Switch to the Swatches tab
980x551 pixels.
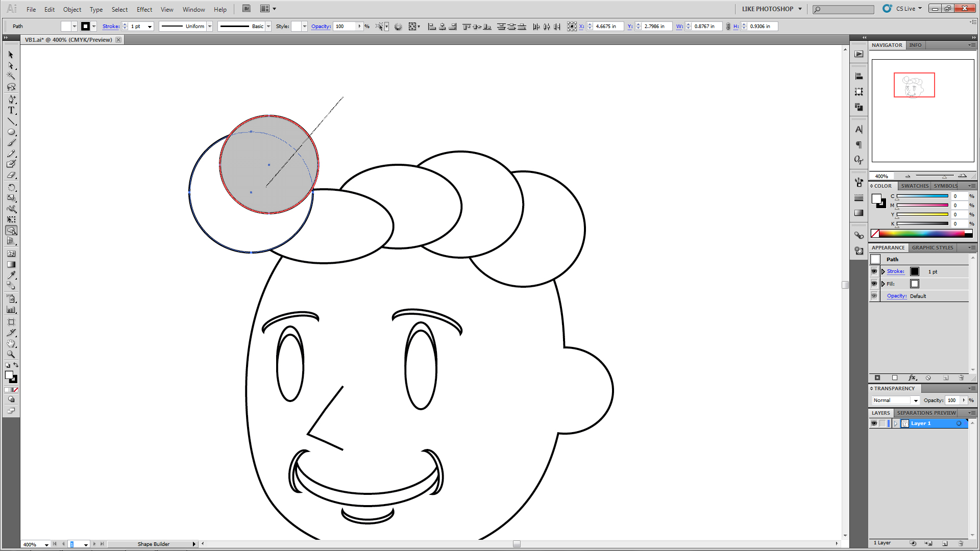click(x=914, y=186)
